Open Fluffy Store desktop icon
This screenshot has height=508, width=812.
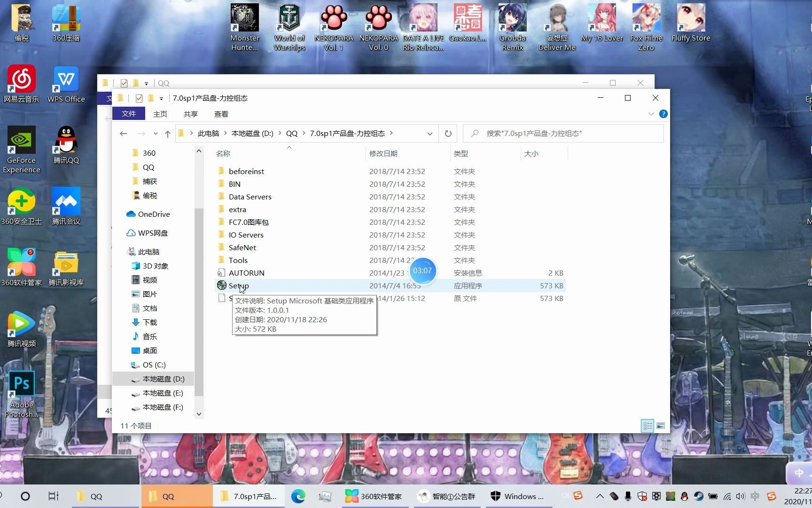691,24
